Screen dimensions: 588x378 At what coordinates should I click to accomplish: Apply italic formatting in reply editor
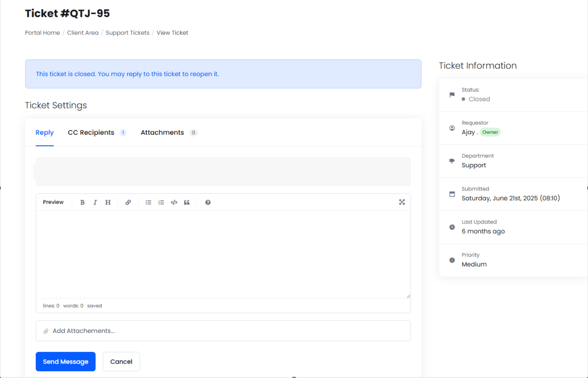click(x=95, y=203)
